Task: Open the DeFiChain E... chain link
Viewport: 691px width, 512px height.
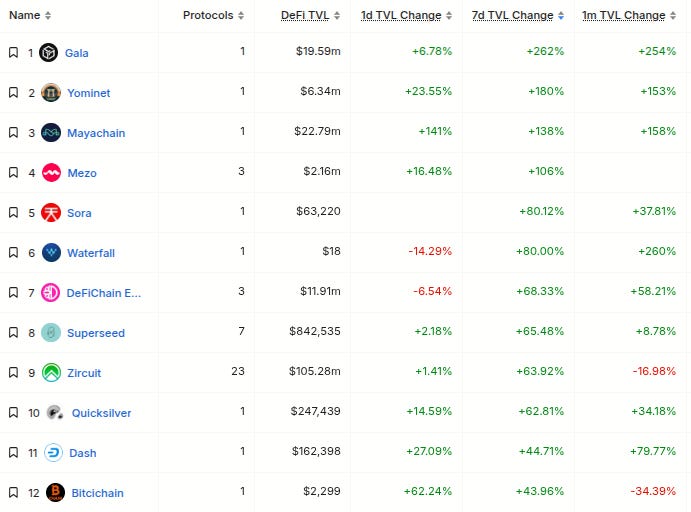Action: tap(104, 293)
